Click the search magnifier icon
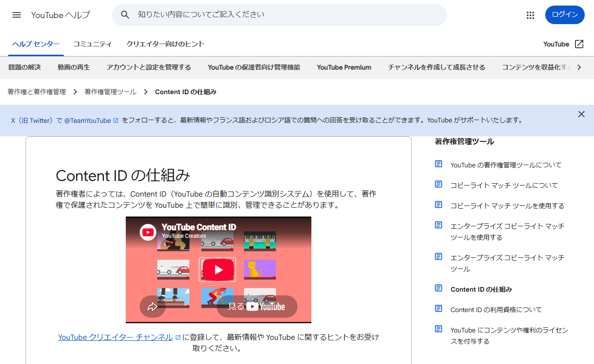This screenshot has height=364, width=594. click(125, 15)
